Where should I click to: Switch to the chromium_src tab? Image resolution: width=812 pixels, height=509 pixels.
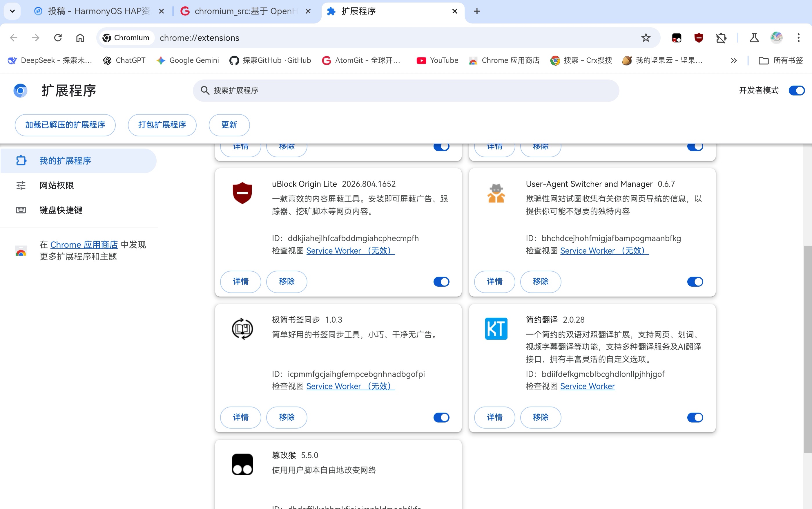pos(240,11)
